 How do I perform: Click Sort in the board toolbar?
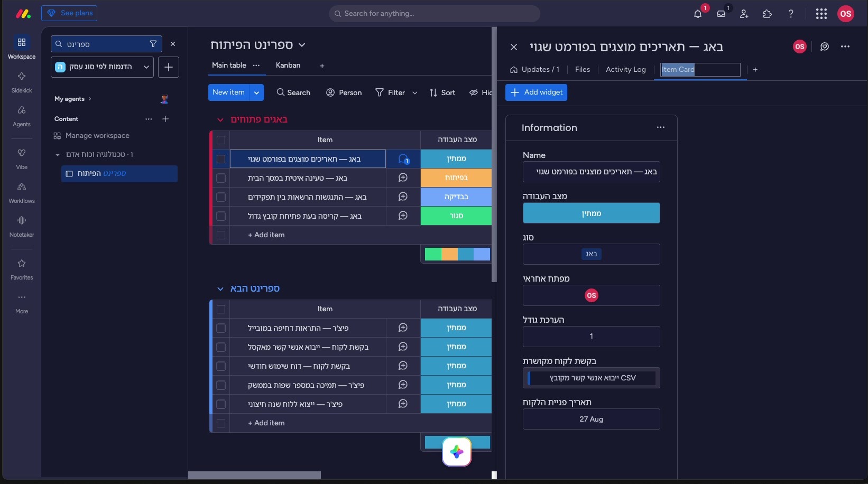442,92
